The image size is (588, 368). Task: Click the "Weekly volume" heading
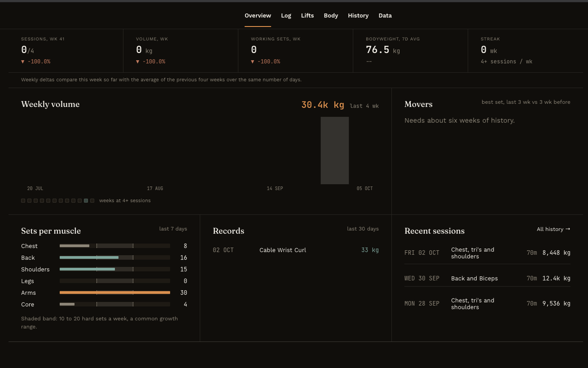50,104
